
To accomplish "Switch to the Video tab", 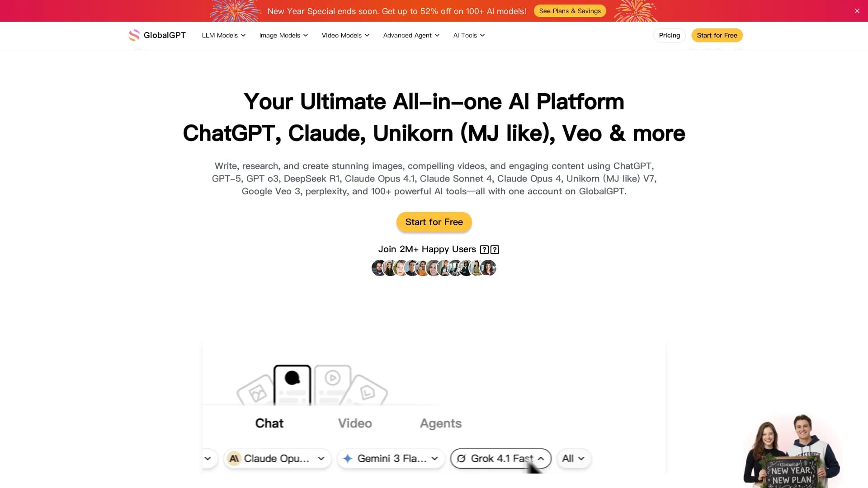I will pyautogui.click(x=355, y=423).
